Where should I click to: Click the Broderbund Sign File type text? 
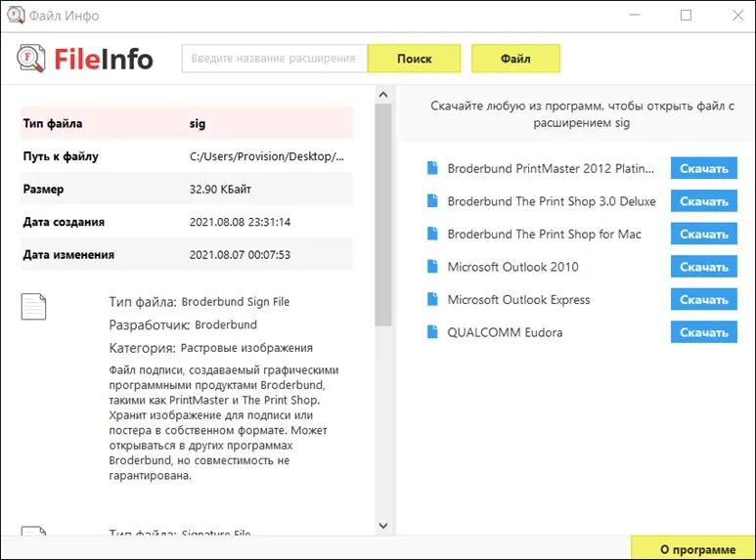coord(236,302)
